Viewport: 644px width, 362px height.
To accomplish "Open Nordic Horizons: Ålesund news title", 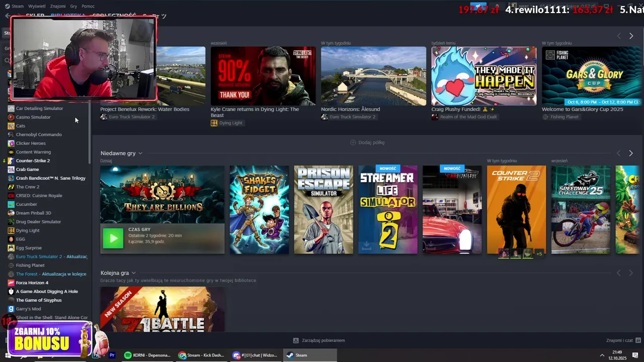I will [350, 109].
